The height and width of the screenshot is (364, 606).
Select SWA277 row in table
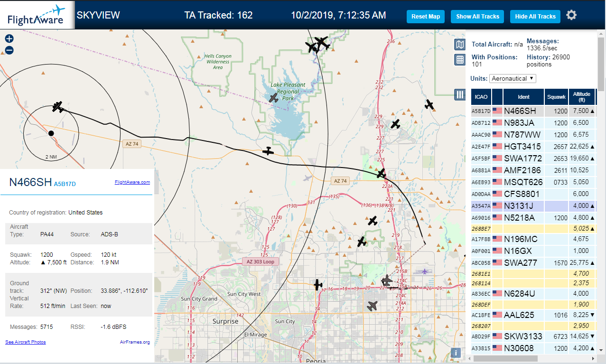533,262
